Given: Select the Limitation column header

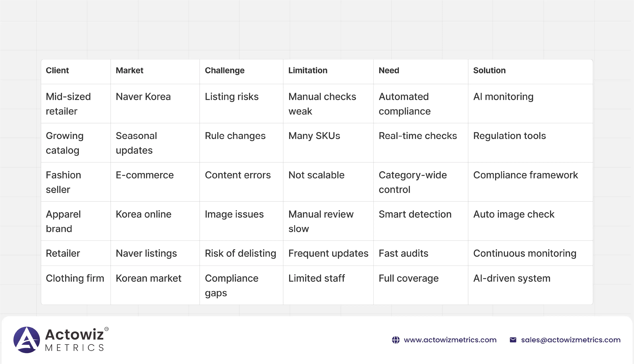Looking at the screenshot, I should 308,71.
